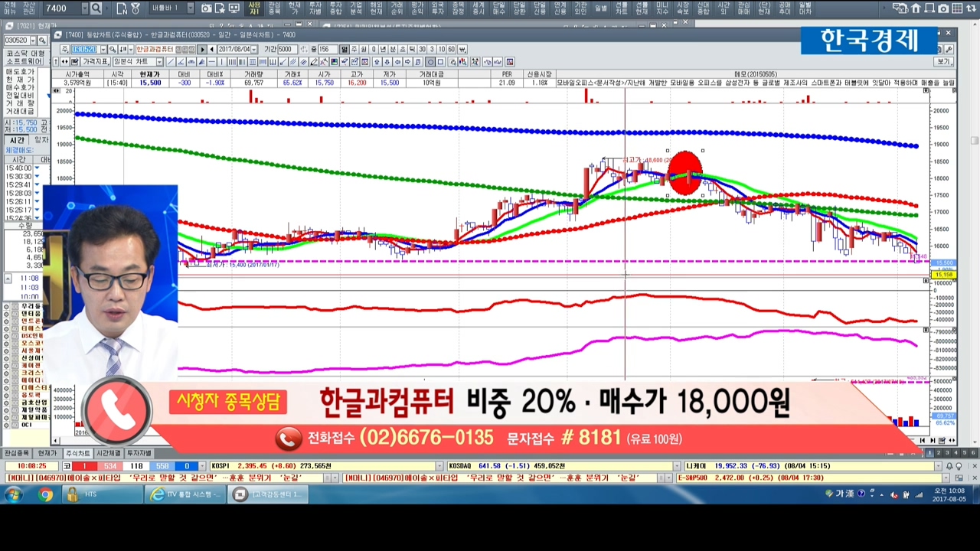Screen dimensions: 980x551
Task: Expand the 15:40:00 row arrow in time list
Action: pyautogui.click(x=37, y=168)
